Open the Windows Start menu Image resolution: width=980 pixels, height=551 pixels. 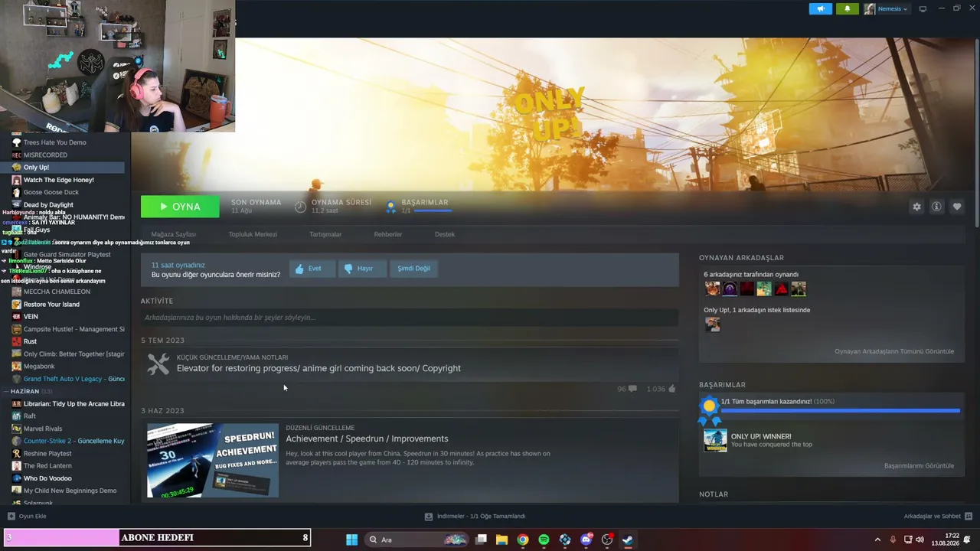click(x=351, y=540)
